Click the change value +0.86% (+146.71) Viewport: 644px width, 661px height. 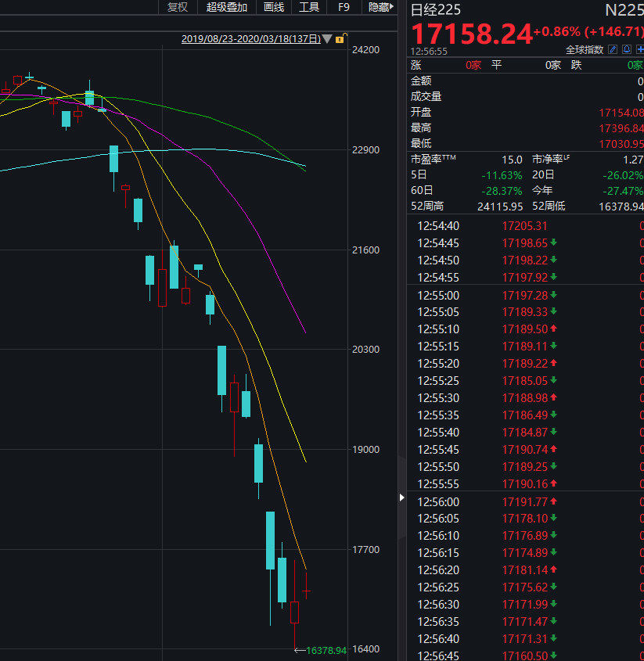point(588,31)
